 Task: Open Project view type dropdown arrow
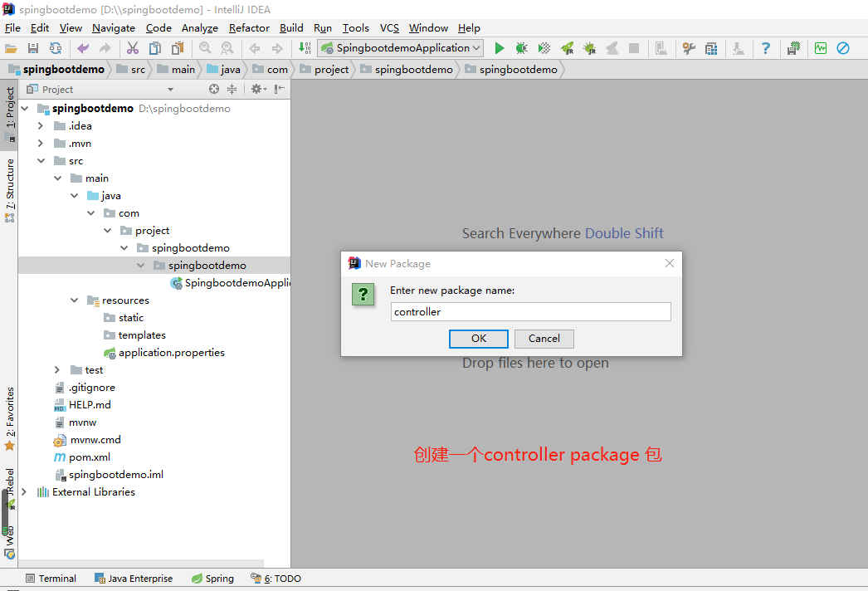coord(170,90)
